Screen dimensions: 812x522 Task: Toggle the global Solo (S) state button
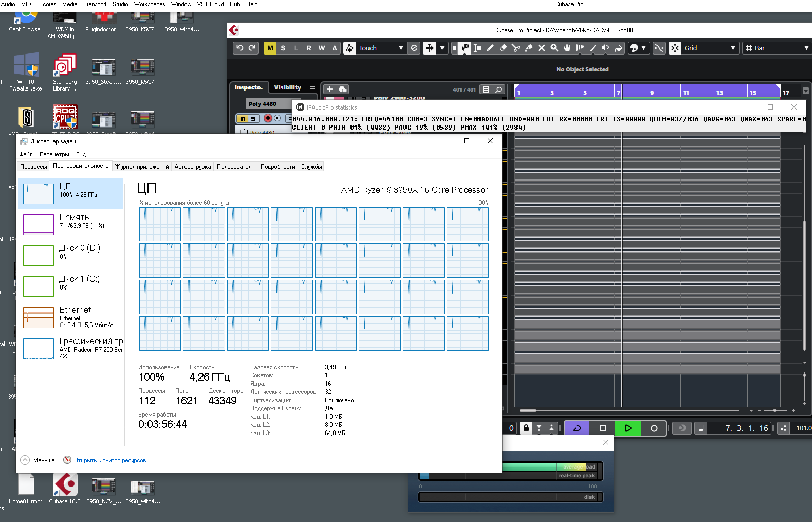[x=283, y=48]
